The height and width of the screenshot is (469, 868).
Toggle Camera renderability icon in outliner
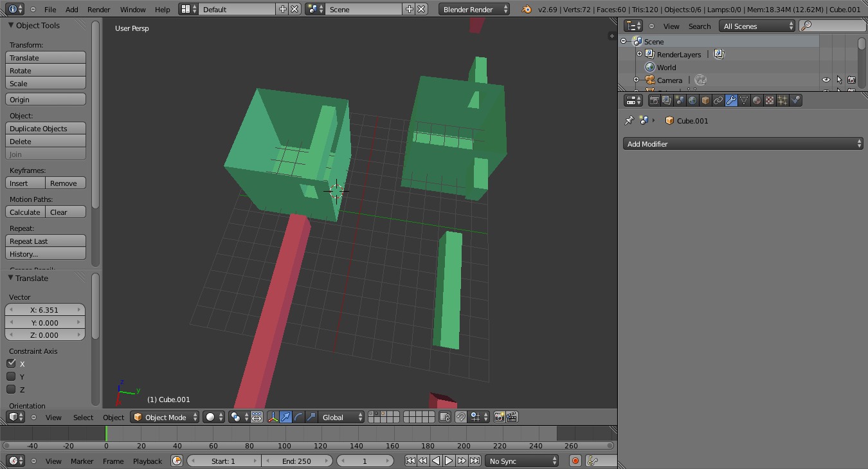click(x=852, y=80)
